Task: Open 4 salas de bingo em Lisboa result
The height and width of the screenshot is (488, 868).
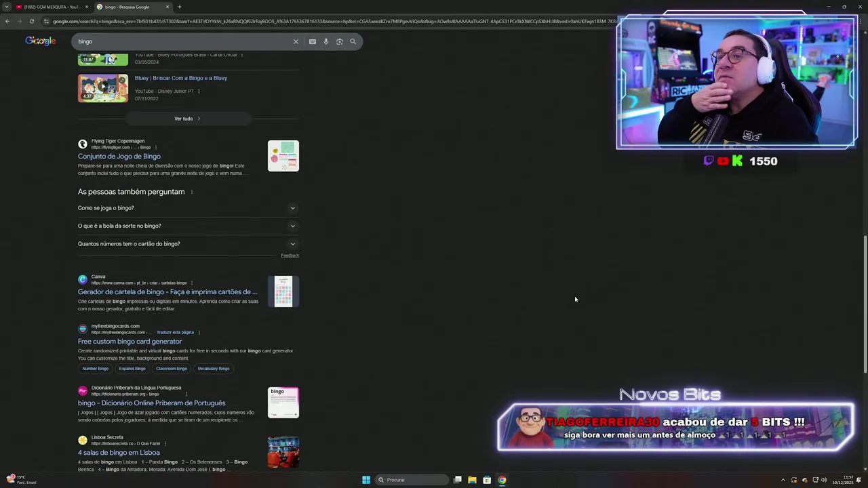Action: tap(119, 453)
